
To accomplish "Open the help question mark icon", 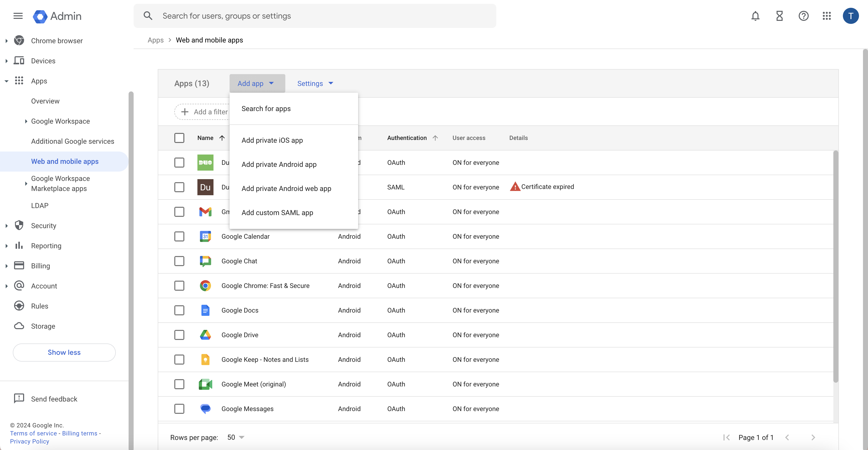I will pyautogui.click(x=804, y=16).
